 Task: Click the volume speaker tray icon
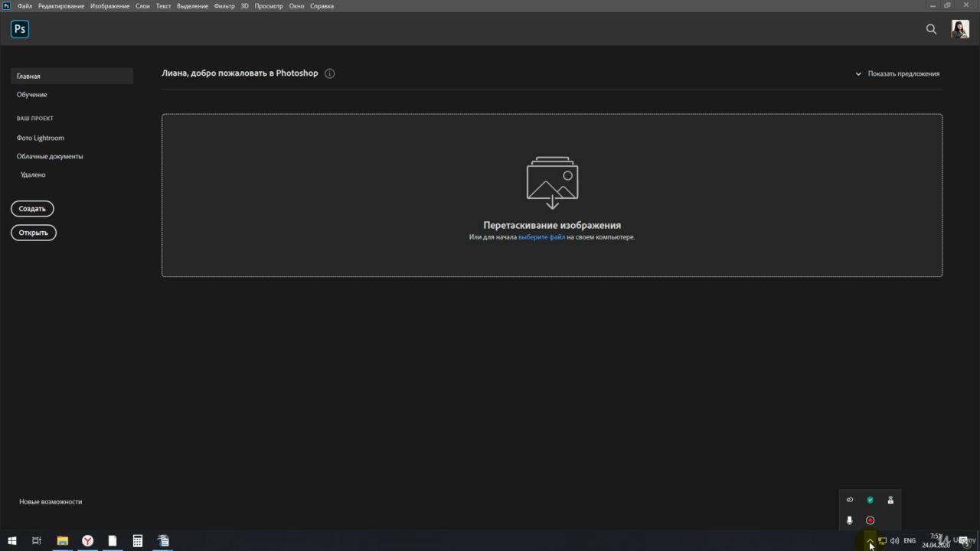[x=894, y=540]
